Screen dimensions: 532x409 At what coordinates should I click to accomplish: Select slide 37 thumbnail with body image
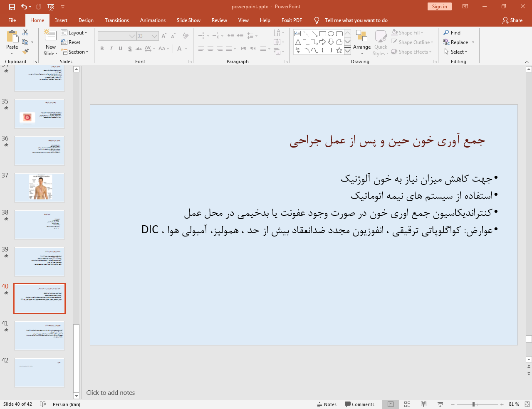(x=40, y=187)
